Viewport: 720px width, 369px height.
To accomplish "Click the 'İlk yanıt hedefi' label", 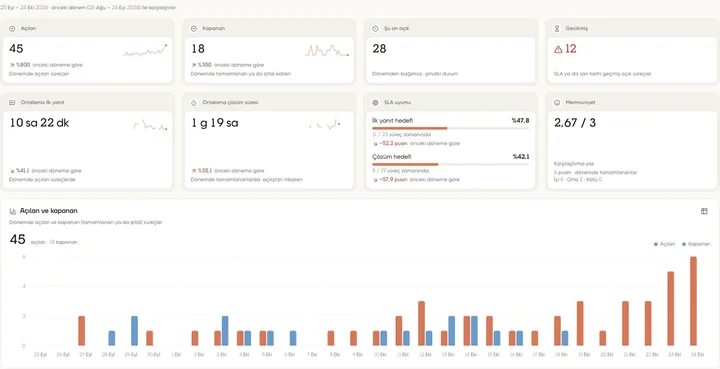I will point(393,121).
